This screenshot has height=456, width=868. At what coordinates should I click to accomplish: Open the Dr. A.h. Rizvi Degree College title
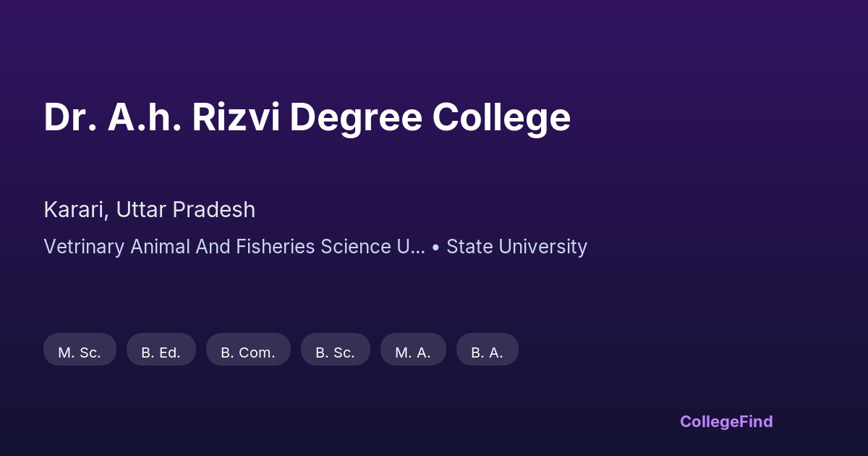click(307, 117)
